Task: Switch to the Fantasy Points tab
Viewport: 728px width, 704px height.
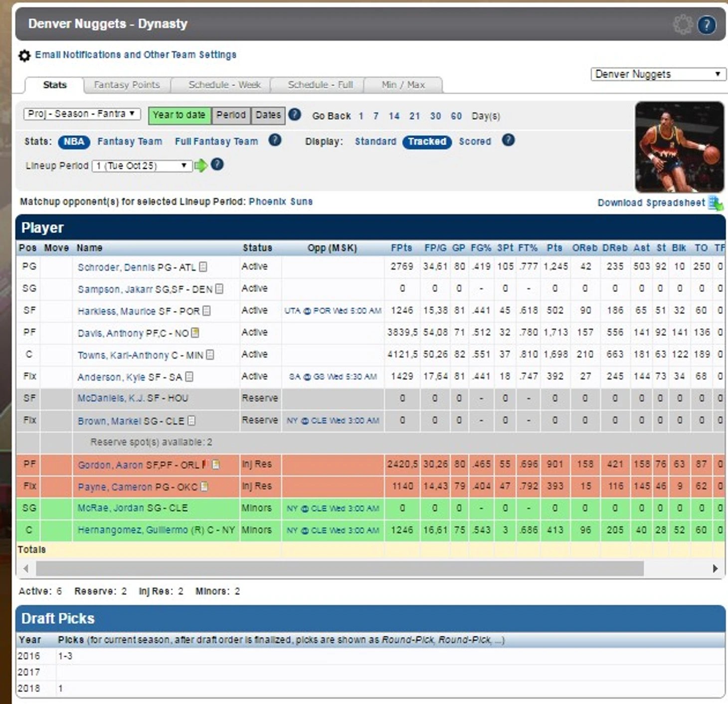Action: tap(127, 85)
